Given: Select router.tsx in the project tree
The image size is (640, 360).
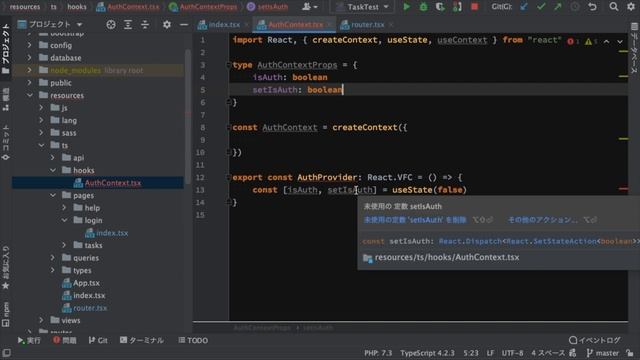Looking at the screenshot, I should click(x=90, y=308).
